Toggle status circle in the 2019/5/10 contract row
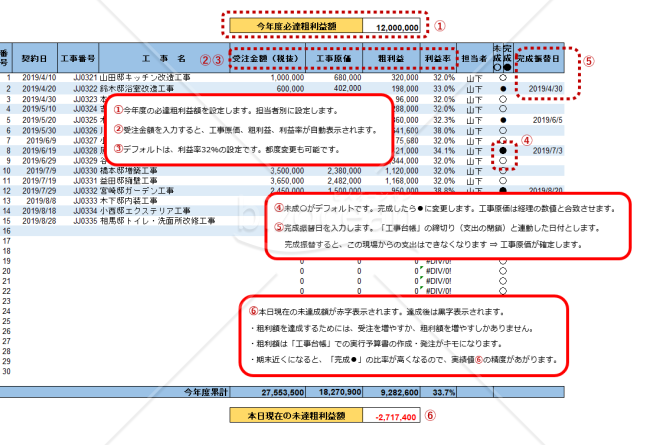The image size is (650, 445). (503, 109)
